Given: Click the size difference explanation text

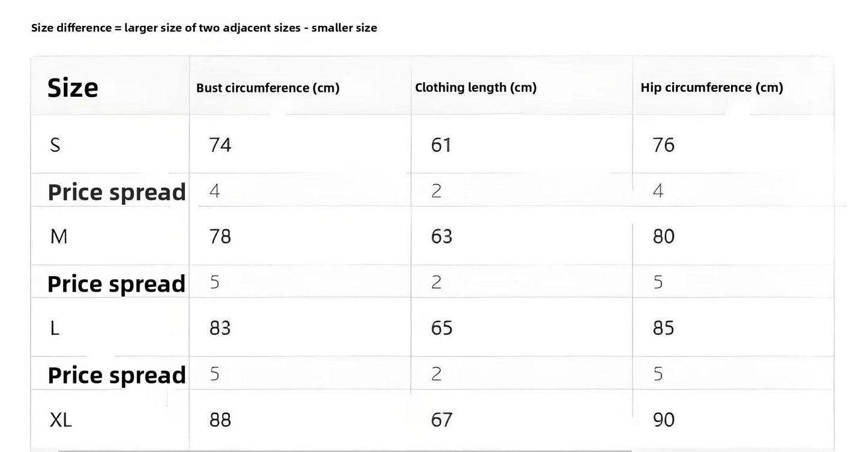Looking at the screenshot, I should 204,28.
